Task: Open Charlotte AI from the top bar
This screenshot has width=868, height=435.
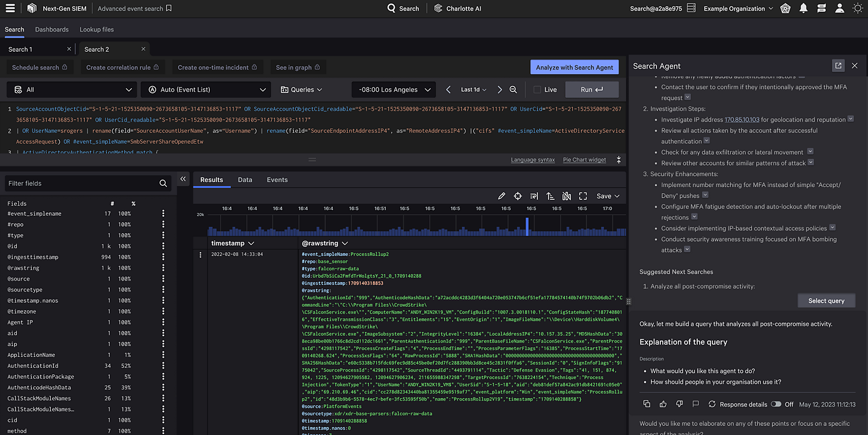Action: pyautogui.click(x=458, y=8)
